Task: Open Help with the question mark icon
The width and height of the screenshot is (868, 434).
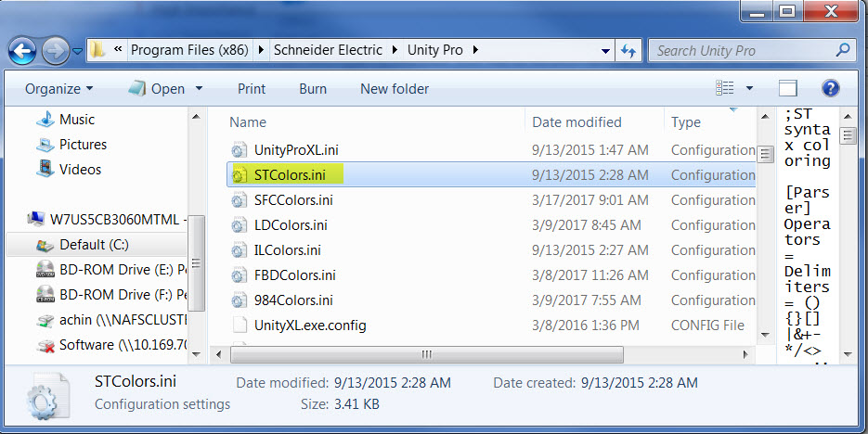Action: pos(830,88)
